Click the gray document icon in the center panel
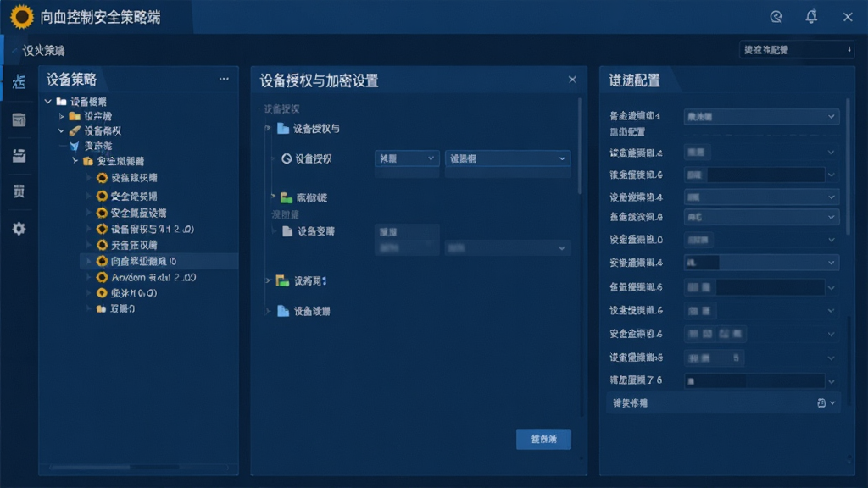 pos(287,231)
